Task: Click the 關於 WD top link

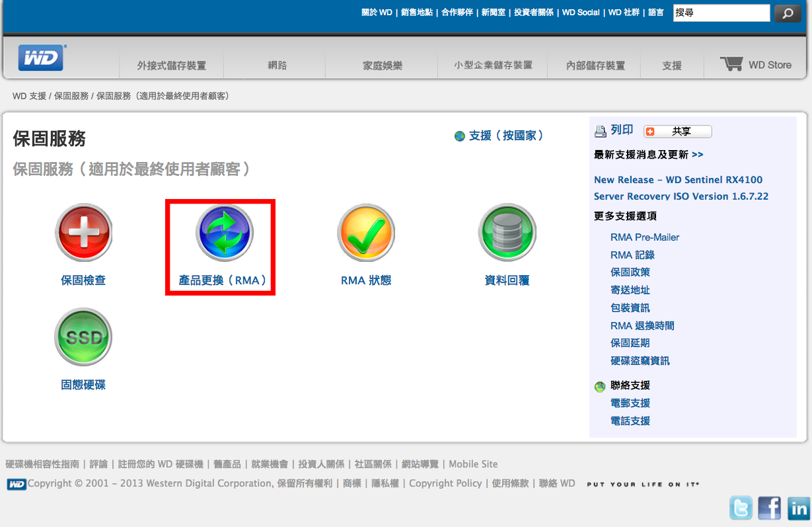Action: coord(377,13)
